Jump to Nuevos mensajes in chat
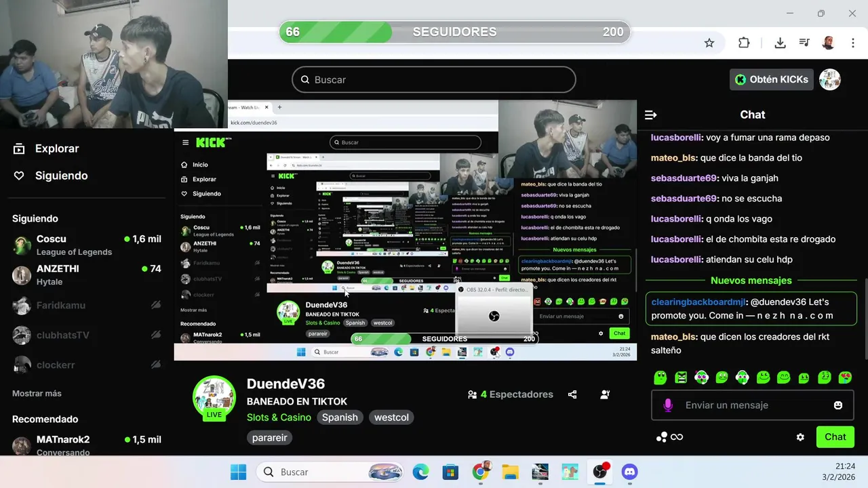This screenshot has width=868, height=488. [x=751, y=281]
